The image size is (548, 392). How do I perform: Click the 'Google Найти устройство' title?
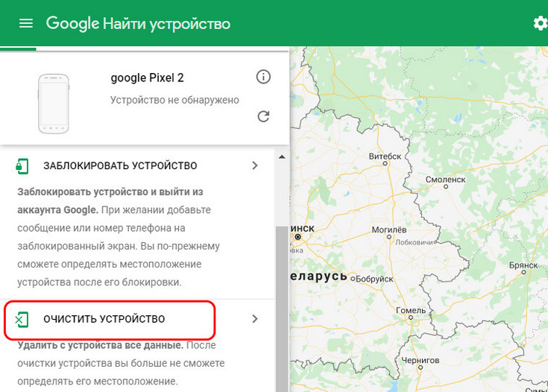click(138, 24)
